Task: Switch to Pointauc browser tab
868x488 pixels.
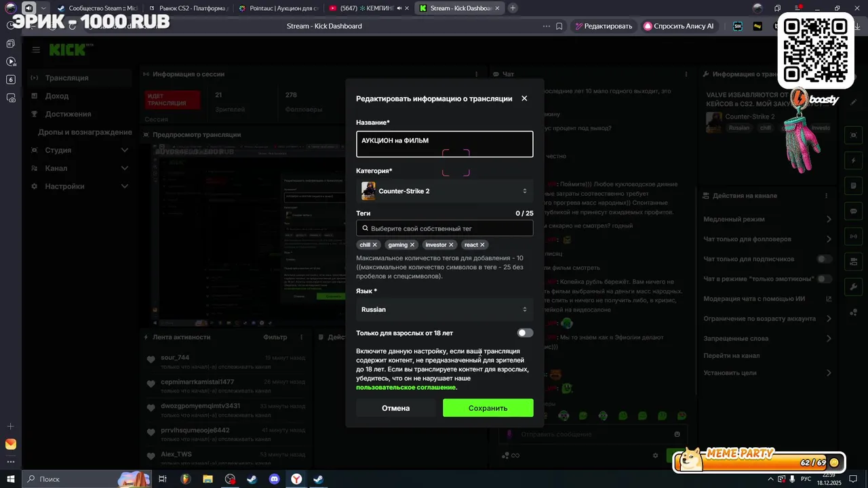Action: [x=279, y=8]
